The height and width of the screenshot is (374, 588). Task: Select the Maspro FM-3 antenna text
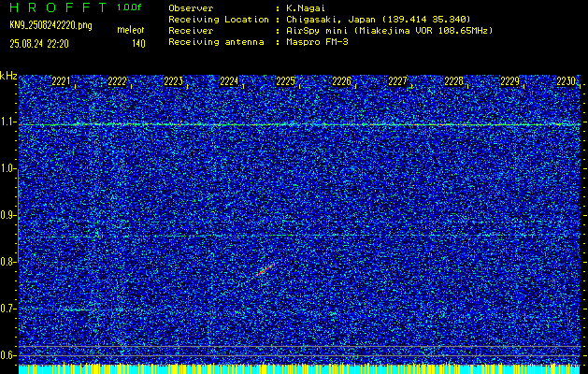[x=317, y=42]
